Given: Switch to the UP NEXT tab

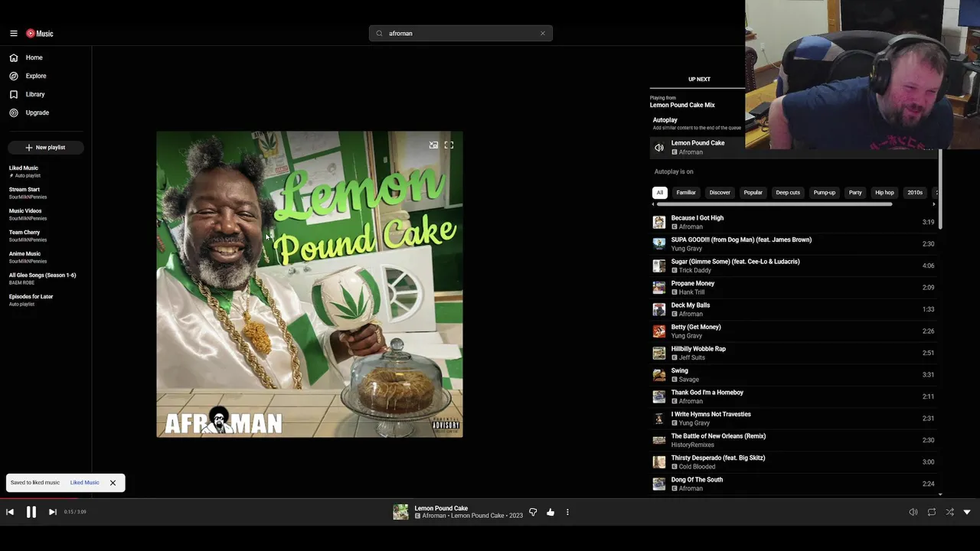Looking at the screenshot, I should (699, 79).
